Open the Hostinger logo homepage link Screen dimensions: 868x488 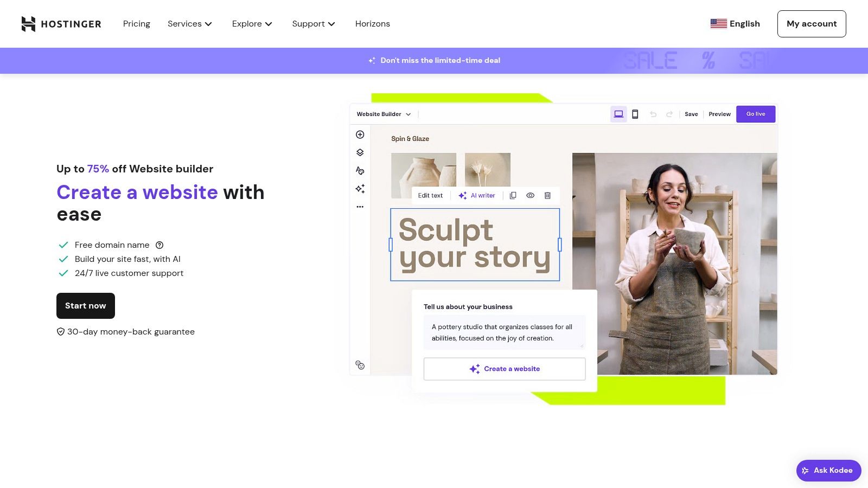click(61, 24)
